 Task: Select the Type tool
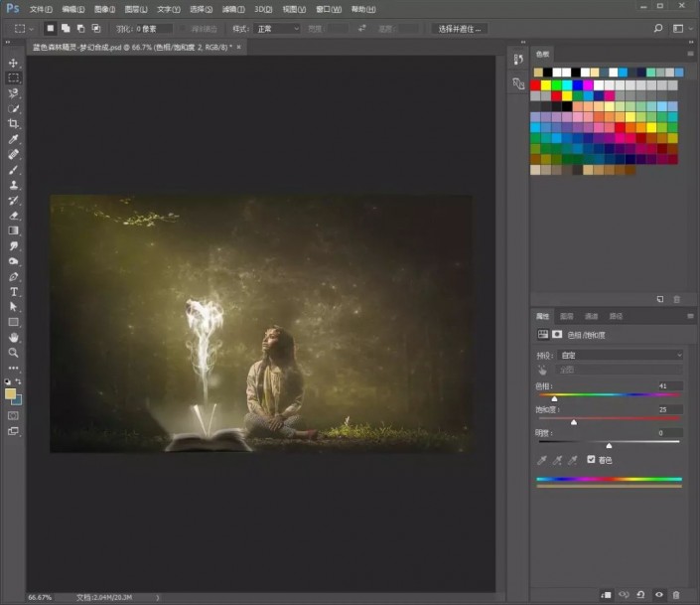click(x=13, y=292)
